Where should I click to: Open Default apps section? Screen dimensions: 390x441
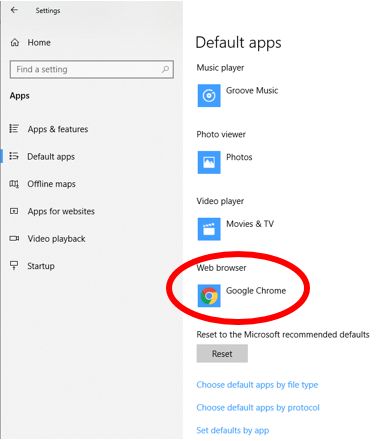click(51, 156)
